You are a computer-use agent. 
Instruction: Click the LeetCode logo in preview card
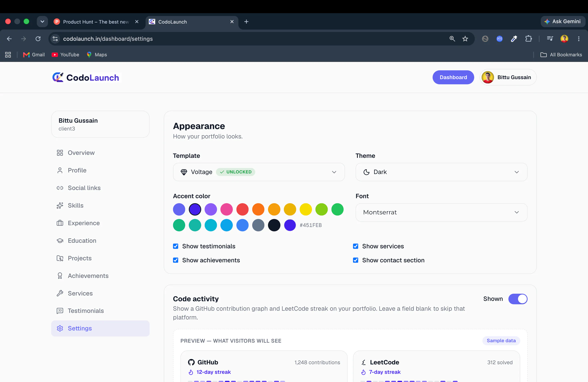(364, 362)
